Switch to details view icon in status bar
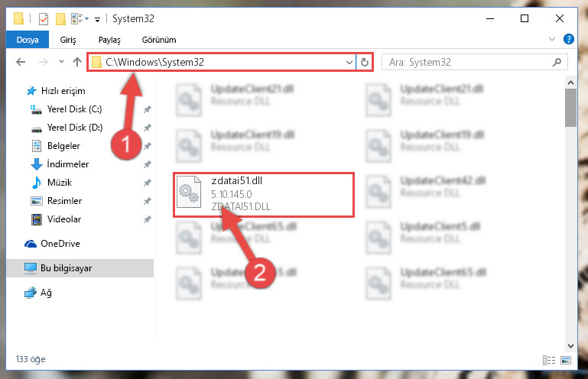Image resolution: width=588 pixels, height=379 pixels. coord(549,360)
